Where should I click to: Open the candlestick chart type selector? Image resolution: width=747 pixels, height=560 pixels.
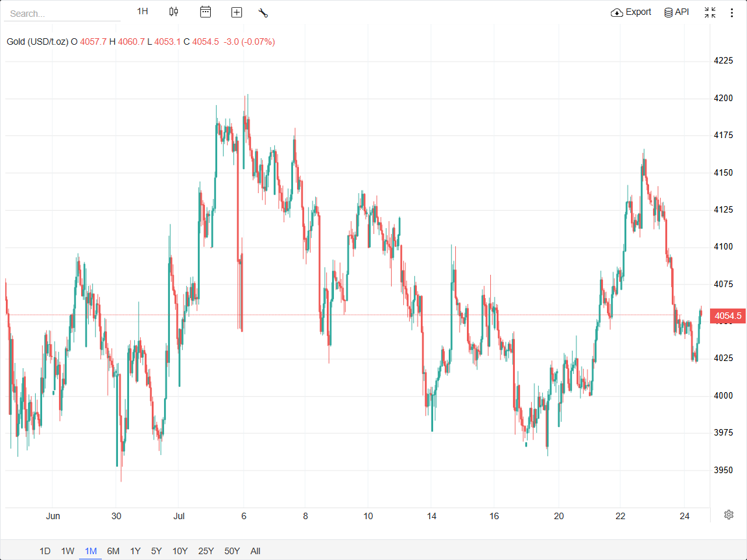[174, 12]
